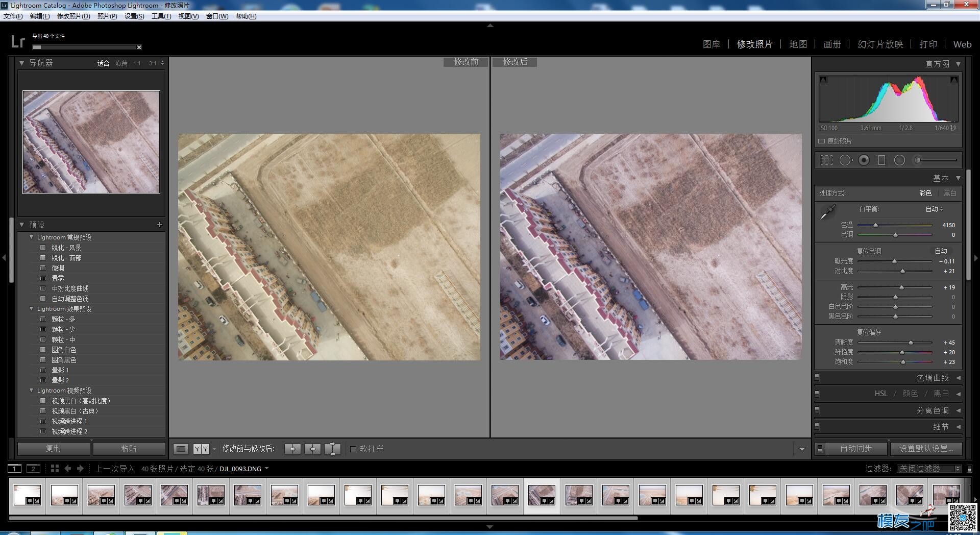Apply the Sharpen - Scenic preset
Image resolution: width=980 pixels, height=535 pixels.
(66, 248)
